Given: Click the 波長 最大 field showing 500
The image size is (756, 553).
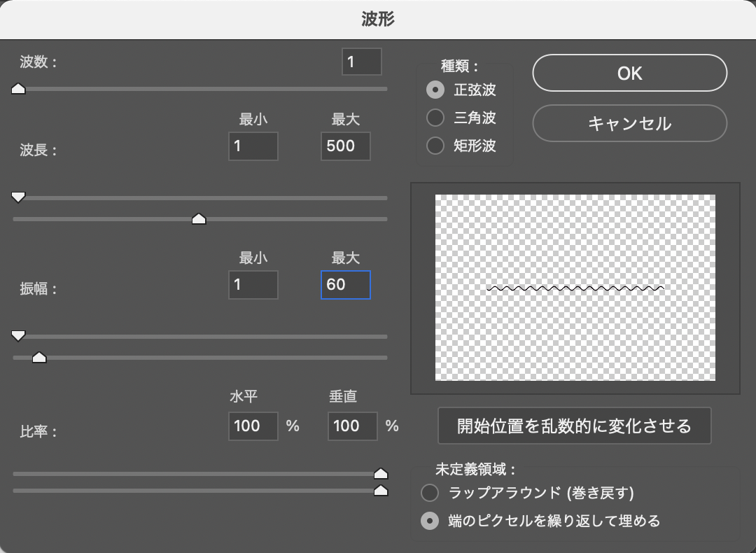Looking at the screenshot, I should coord(345,146).
